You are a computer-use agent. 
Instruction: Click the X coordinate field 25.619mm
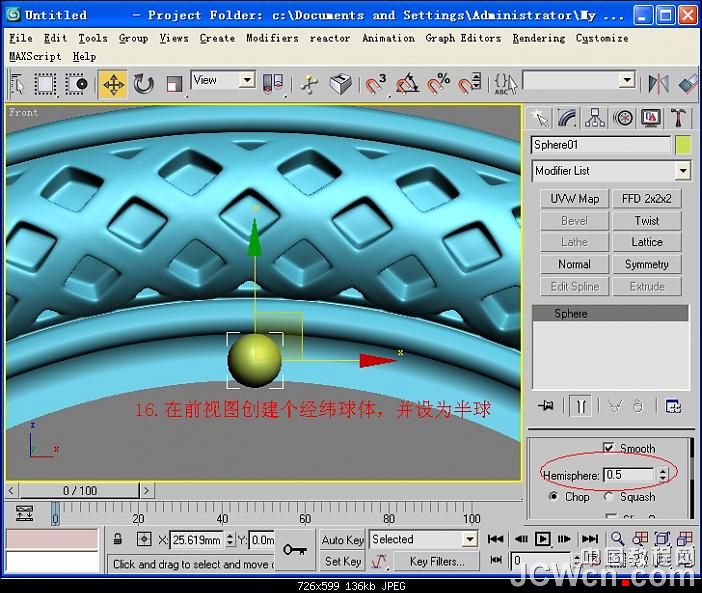point(196,540)
